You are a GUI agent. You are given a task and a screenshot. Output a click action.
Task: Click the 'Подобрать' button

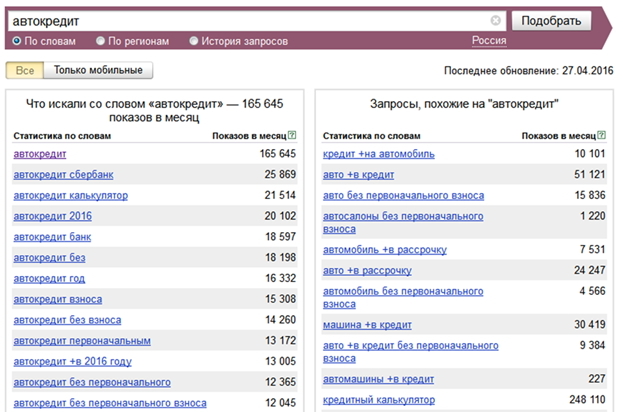coord(551,21)
